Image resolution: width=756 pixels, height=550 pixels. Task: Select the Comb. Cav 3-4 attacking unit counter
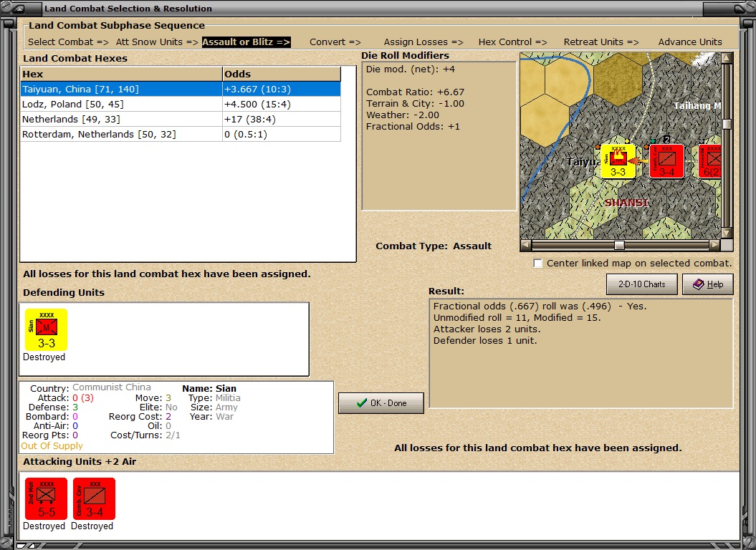pyautogui.click(x=94, y=498)
